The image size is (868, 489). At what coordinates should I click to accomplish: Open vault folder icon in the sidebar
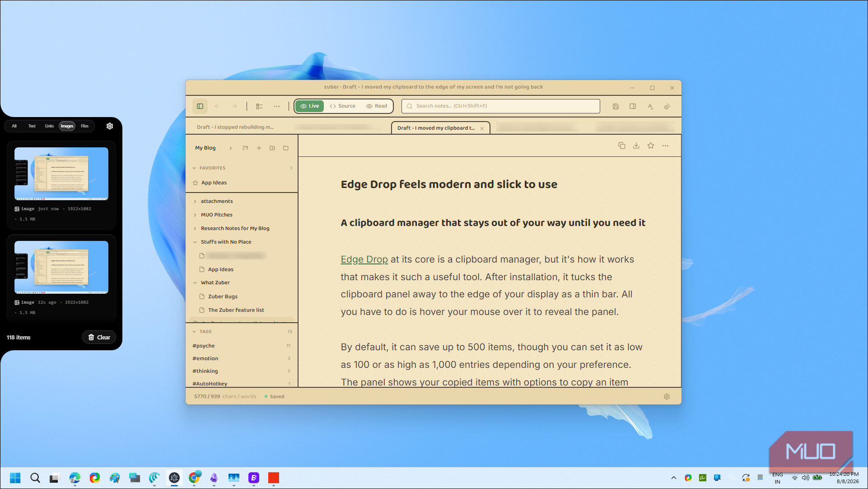[286, 148]
